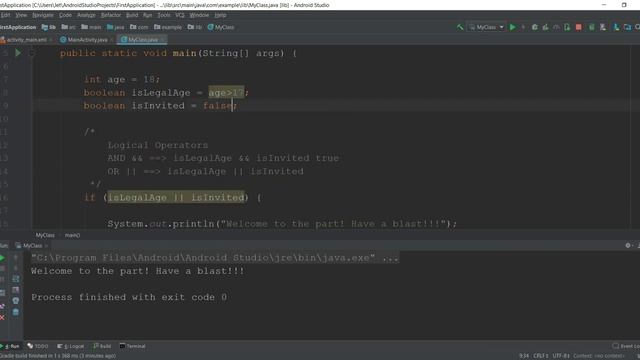Open the Event Log button
This screenshot has width=640, height=360.
(x=626, y=346)
